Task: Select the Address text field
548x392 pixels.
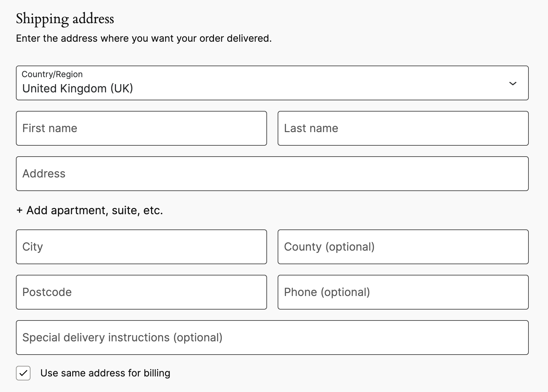Action: [272, 173]
